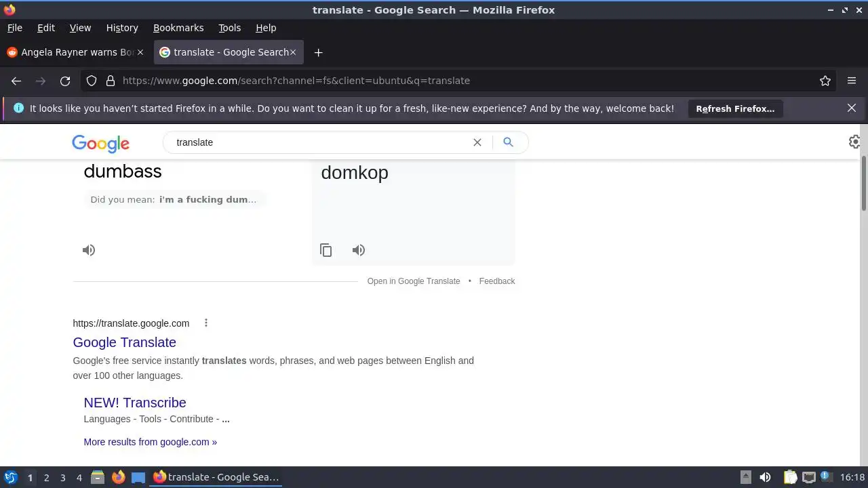Open the tracking protection shield icon
Viewport: 868px width, 488px height.
[92, 81]
